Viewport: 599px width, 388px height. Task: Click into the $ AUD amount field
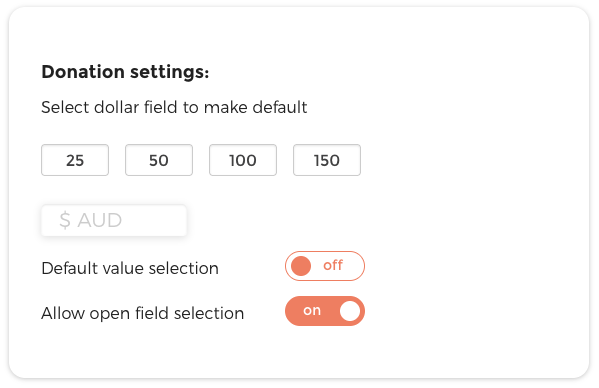(x=114, y=220)
